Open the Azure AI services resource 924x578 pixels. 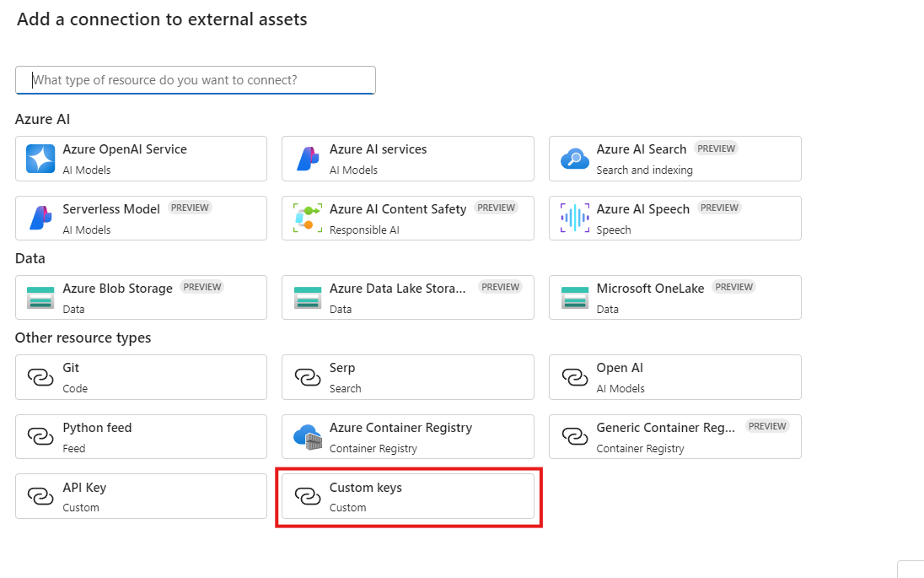pyautogui.click(x=407, y=159)
